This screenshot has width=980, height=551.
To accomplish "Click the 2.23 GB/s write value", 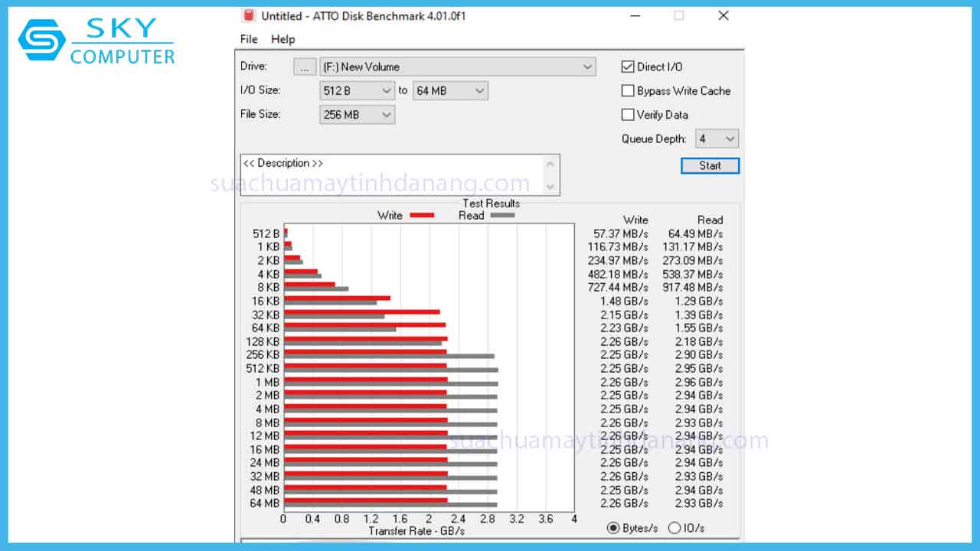I will click(624, 328).
